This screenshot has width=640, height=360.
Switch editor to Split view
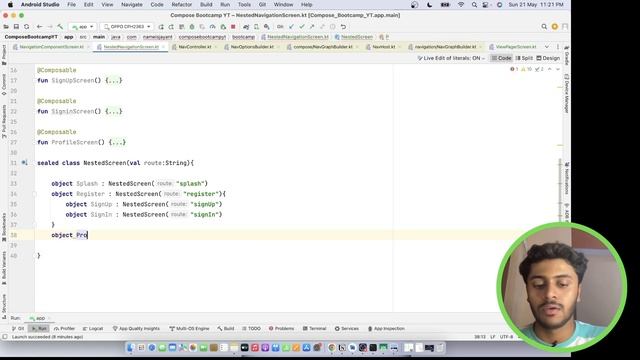(524, 58)
